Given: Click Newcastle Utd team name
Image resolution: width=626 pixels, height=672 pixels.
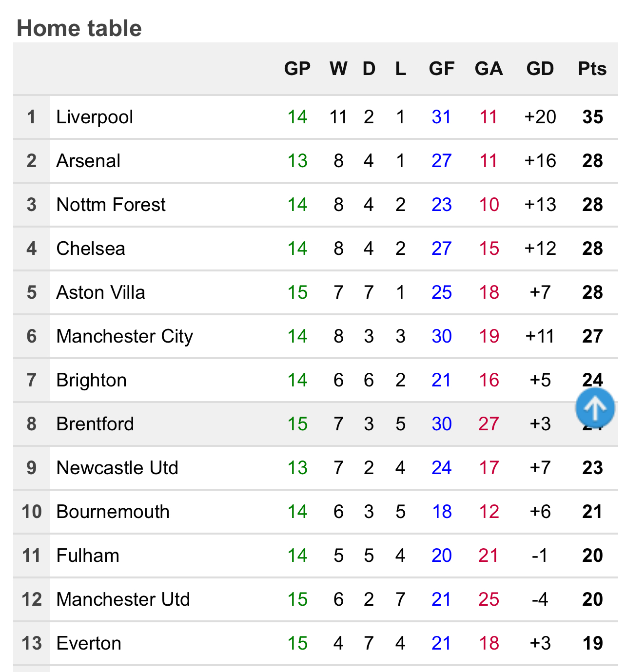Looking at the screenshot, I should [117, 468].
